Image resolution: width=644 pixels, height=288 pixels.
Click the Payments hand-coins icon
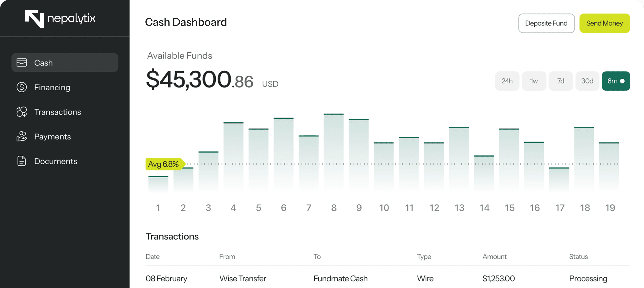21,136
